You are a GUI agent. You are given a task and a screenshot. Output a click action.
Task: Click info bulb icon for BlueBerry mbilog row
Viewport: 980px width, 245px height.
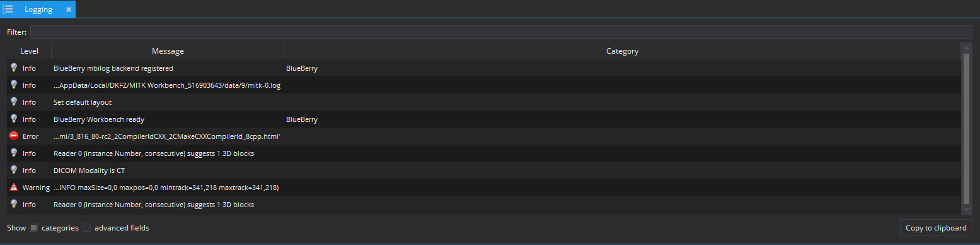click(x=14, y=68)
